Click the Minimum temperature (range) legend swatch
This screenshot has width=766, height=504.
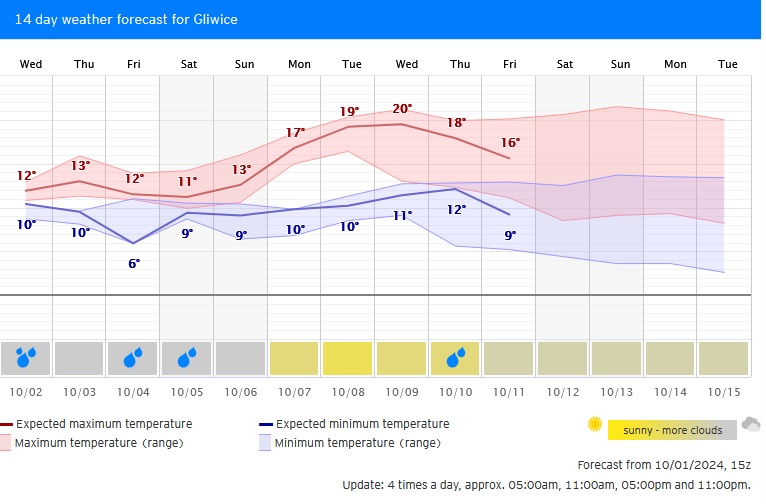tap(265, 442)
